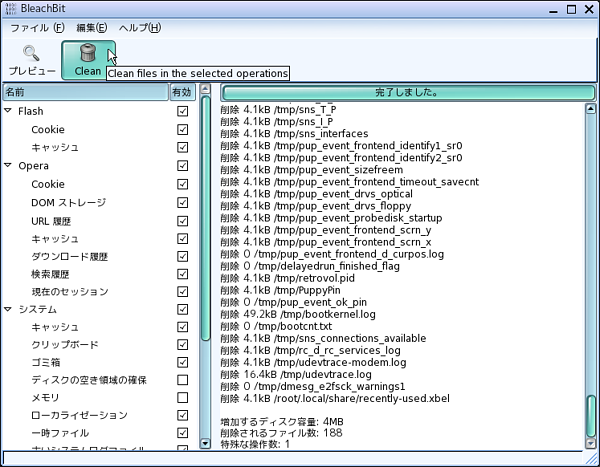600x467 pixels.
Task: Enable the メモリ checkbox
Action: [x=182, y=397]
